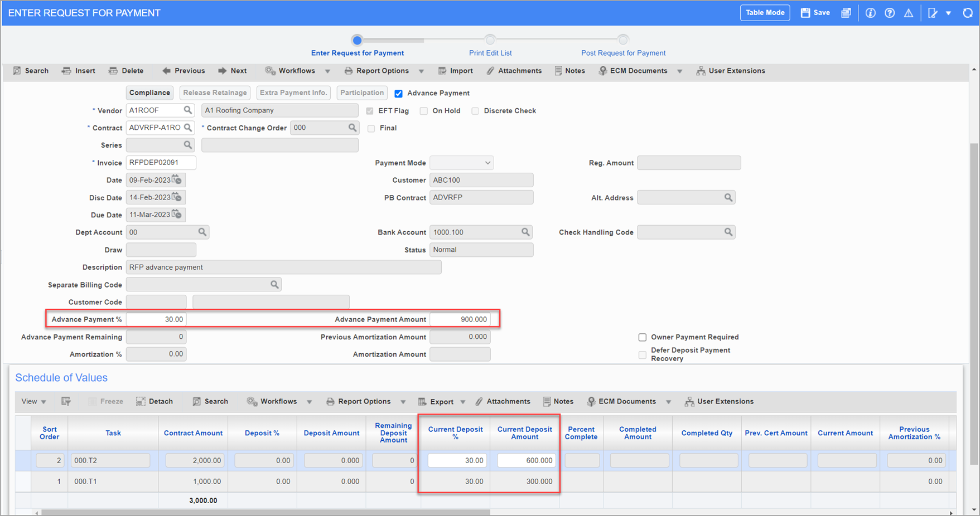The height and width of the screenshot is (516, 980).
Task: Open the Separate Billing Code lookup
Action: [274, 285]
